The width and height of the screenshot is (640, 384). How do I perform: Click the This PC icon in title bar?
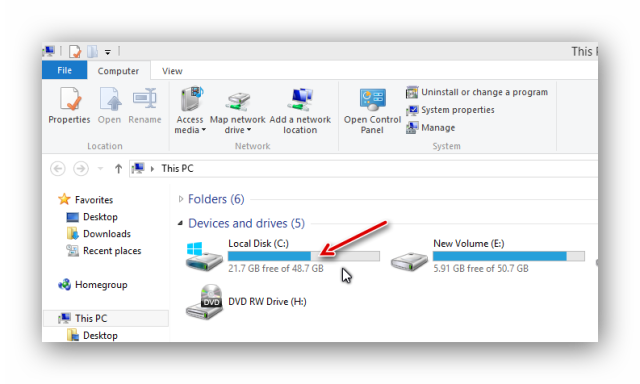point(49,51)
